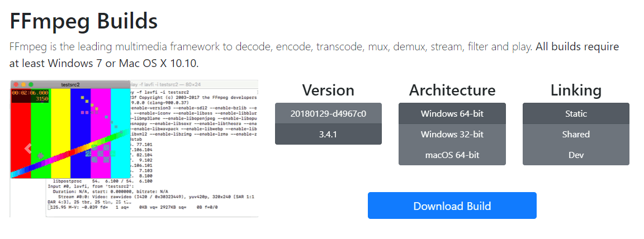Select Static linking option
The width and height of the screenshot is (644, 239).
[576, 113]
